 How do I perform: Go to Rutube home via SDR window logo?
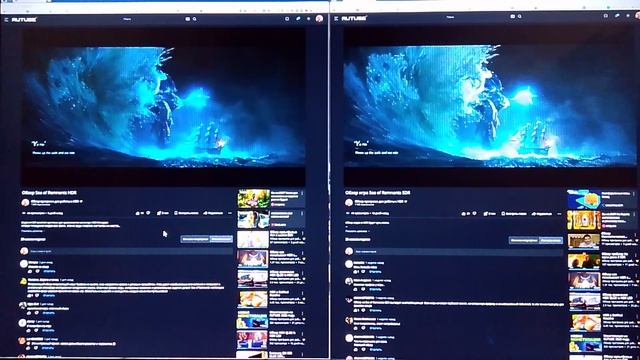click(354, 18)
